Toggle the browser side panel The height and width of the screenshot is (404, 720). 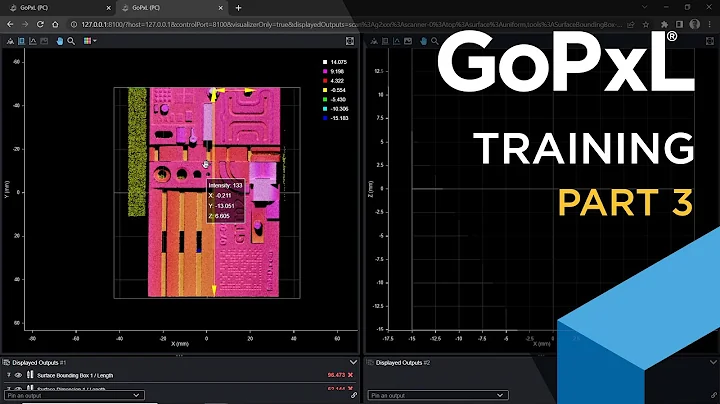coord(679,24)
